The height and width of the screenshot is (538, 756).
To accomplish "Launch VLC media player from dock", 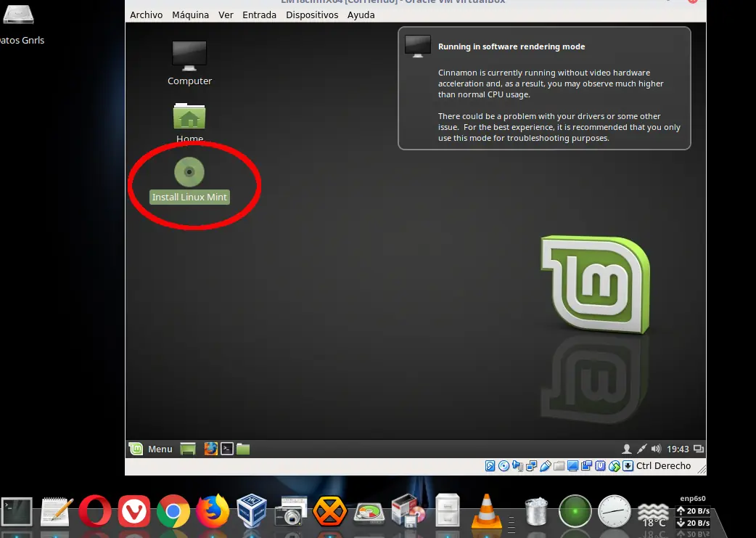I will (487, 510).
